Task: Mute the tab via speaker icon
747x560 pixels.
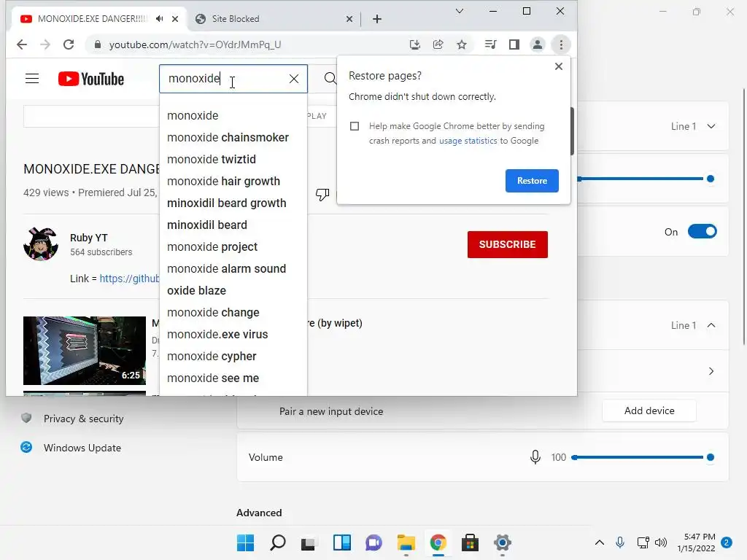Action: click(x=160, y=18)
